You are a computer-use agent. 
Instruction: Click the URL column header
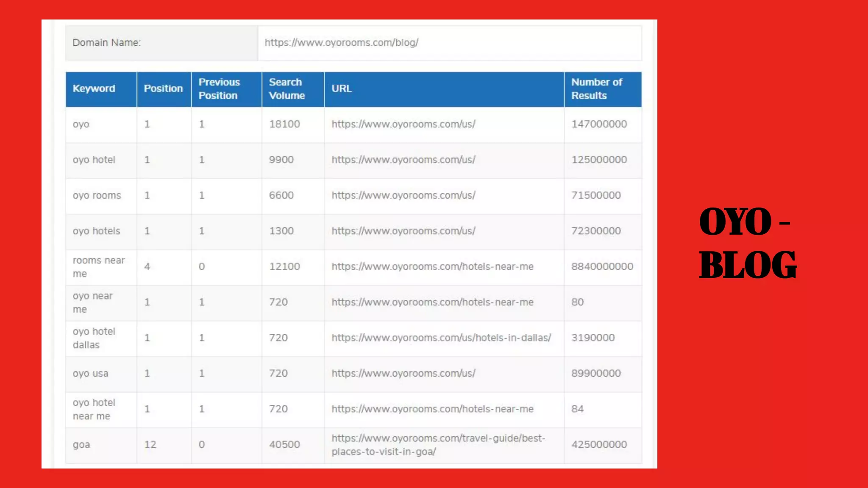[342, 89]
